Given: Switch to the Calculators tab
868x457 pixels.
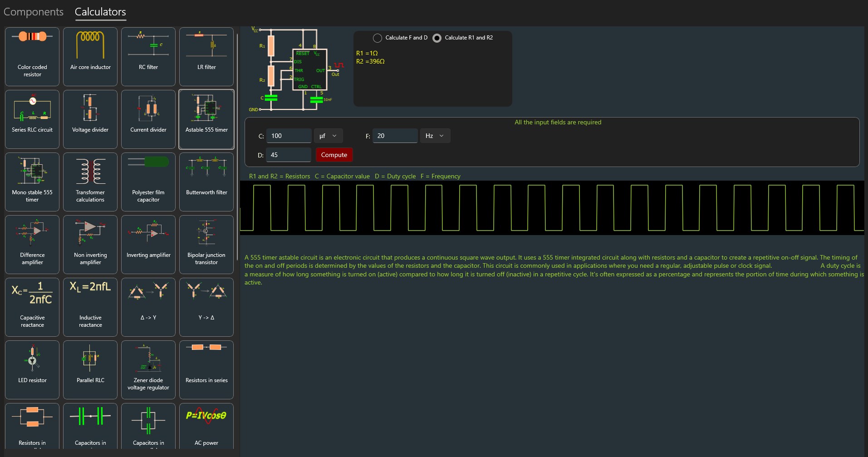Looking at the screenshot, I should point(100,12).
